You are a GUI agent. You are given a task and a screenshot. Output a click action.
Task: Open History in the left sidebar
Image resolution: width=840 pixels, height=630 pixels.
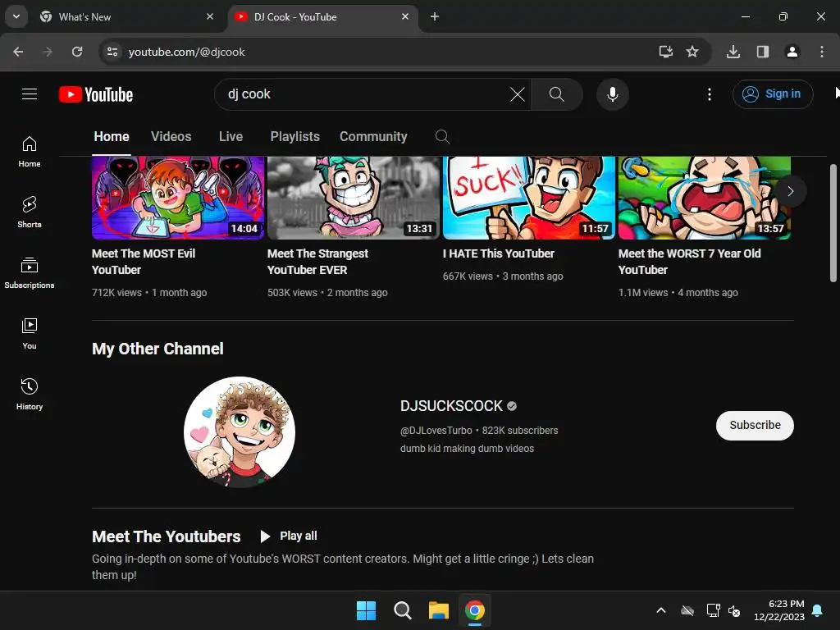(30, 395)
